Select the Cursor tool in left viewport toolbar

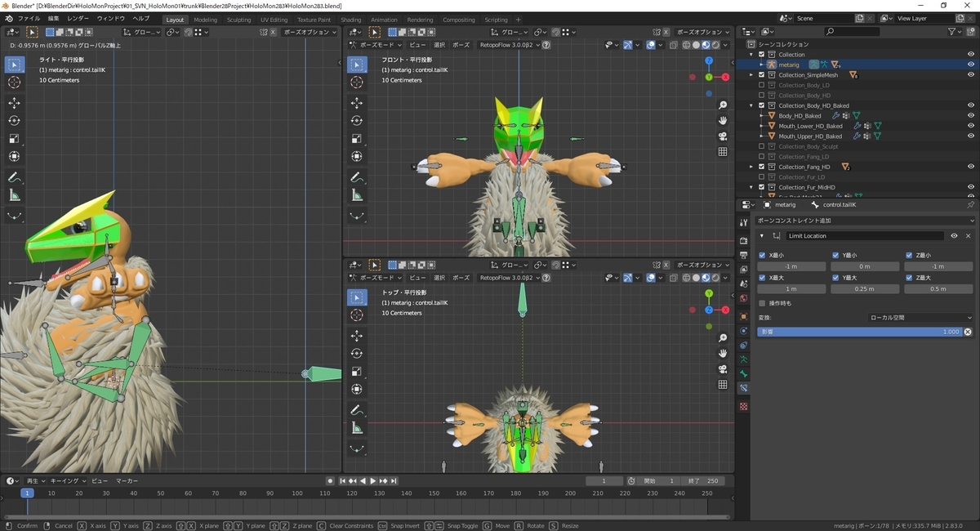click(14, 83)
